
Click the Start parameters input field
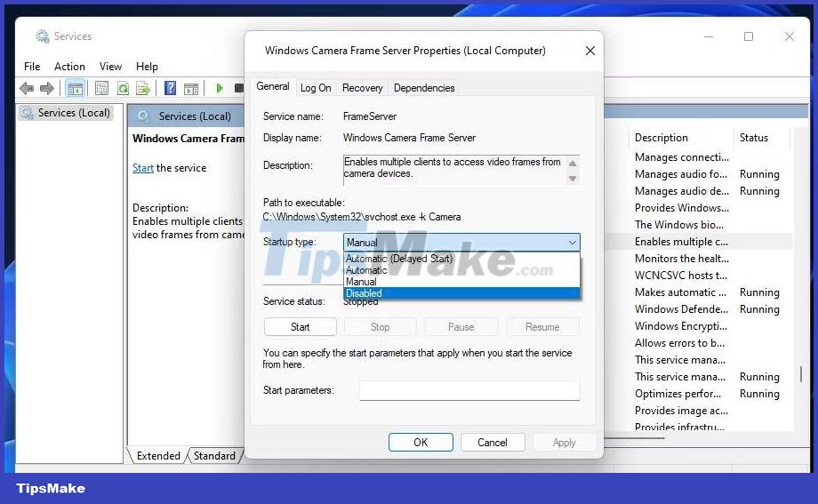[x=469, y=390]
